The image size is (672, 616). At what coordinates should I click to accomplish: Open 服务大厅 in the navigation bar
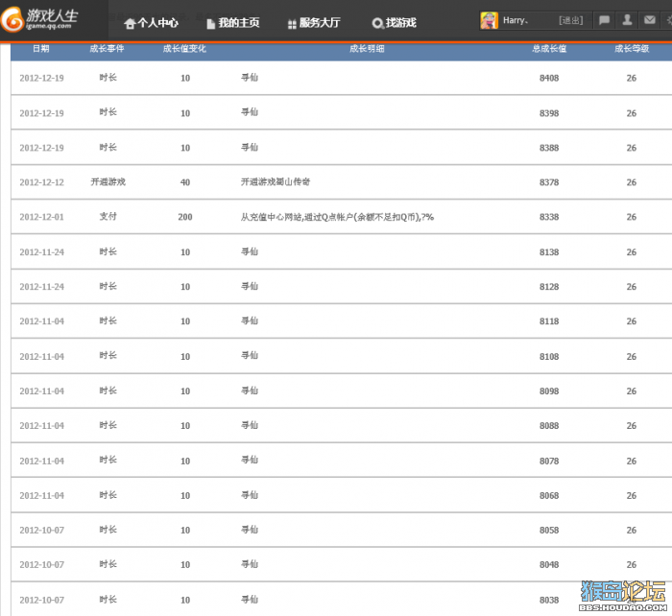pyautogui.click(x=314, y=23)
